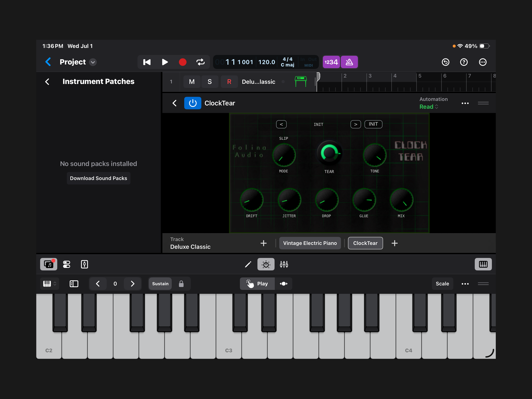Open the pencil editor icon
The height and width of the screenshot is (399, 532).
point(248,264)
